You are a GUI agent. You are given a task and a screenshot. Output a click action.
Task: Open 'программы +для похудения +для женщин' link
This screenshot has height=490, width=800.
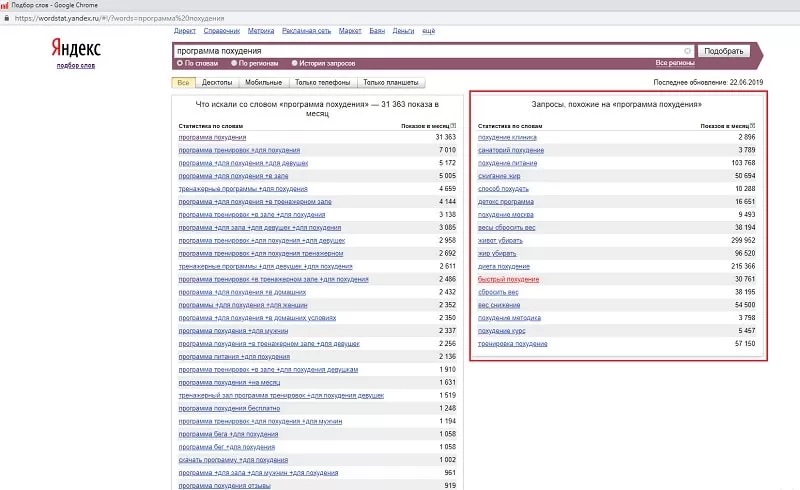[243, 305]
